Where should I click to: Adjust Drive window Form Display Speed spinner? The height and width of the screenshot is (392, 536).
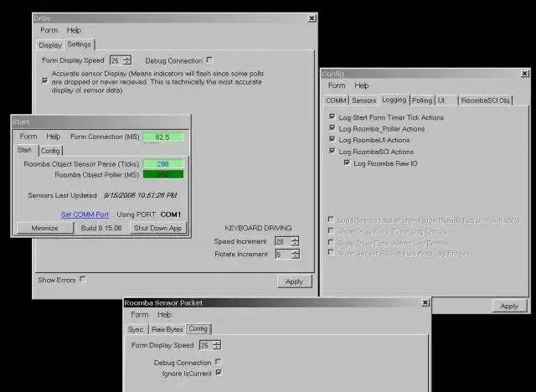click(127, 60)
